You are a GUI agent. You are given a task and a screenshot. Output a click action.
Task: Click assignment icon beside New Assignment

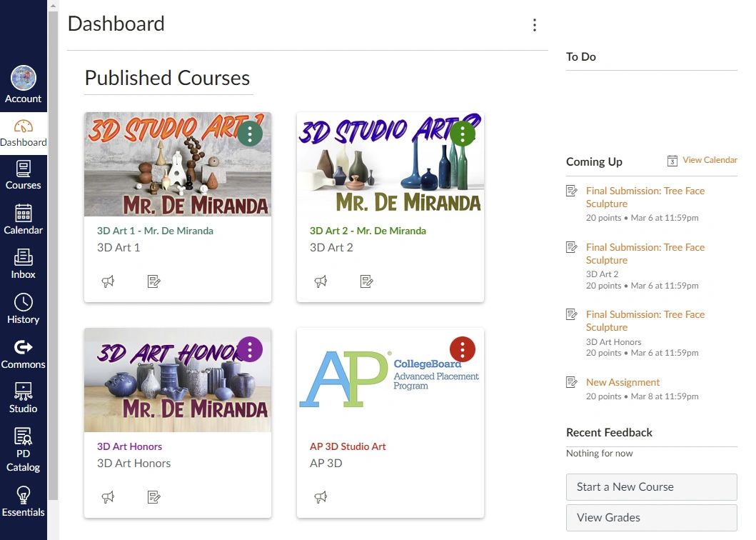tap(571, 383)
